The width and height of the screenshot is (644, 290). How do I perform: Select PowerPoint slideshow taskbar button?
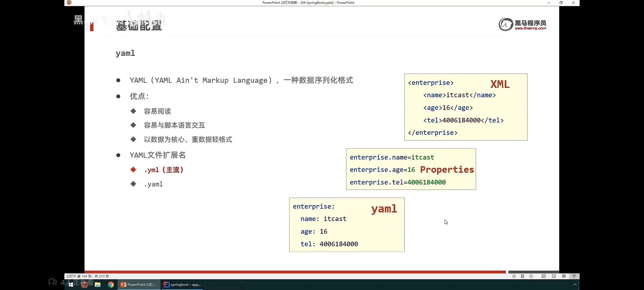[x=138, y=285]
